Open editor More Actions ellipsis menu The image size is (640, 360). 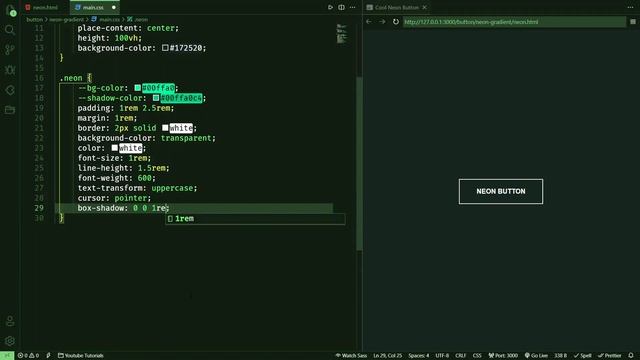coord(352,7)
